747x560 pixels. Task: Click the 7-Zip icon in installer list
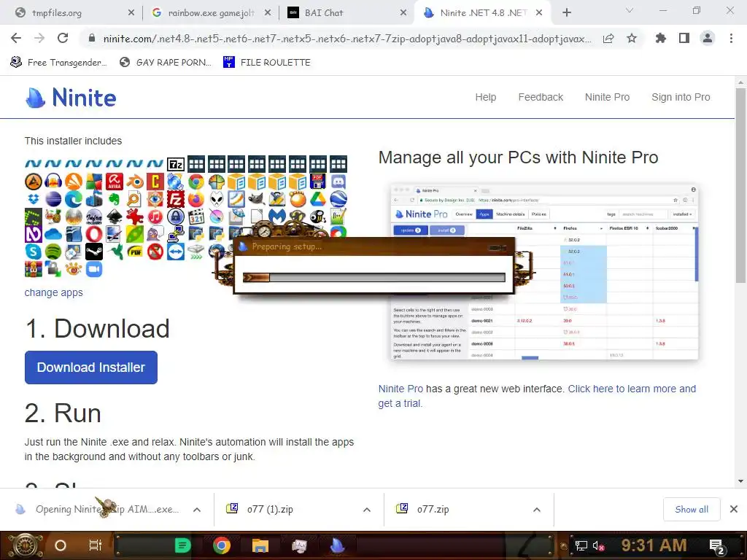point(176,165)
